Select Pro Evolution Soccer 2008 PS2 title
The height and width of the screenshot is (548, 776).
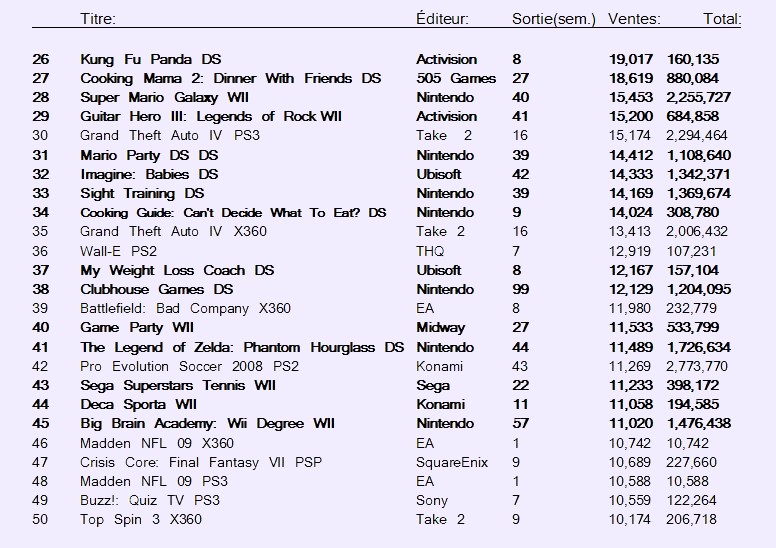tap(190, 366)
